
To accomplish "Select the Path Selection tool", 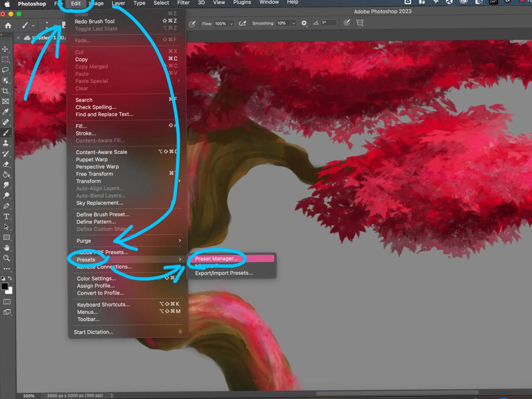I will (6, 227).
